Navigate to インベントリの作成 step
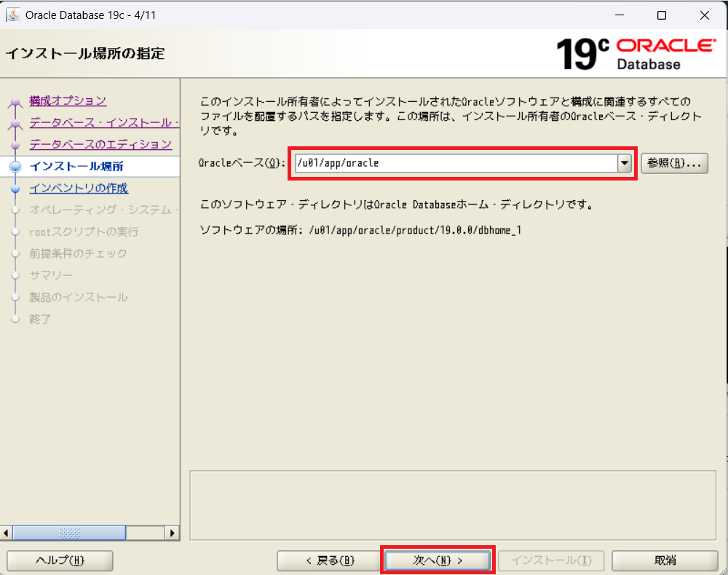 tap(79, 189)
